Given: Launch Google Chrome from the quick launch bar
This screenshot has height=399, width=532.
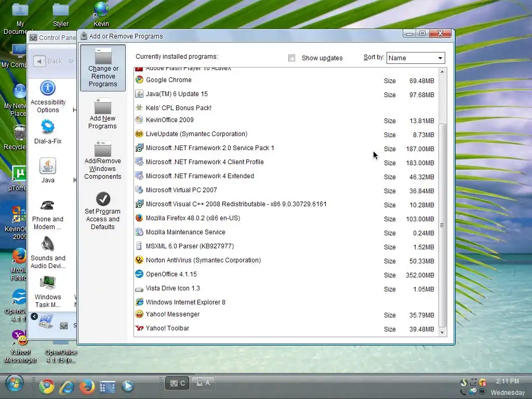Looking at the screenshot, I should [x=46, y=386].
